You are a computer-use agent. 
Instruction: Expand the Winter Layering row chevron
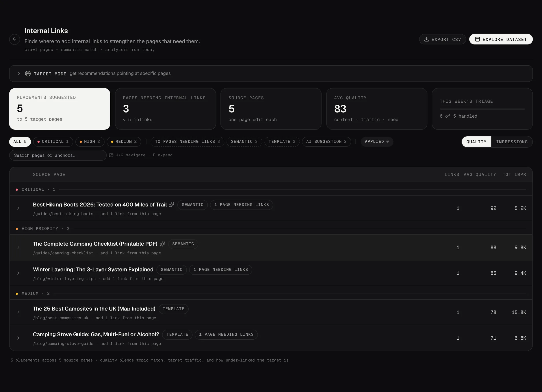19,273
